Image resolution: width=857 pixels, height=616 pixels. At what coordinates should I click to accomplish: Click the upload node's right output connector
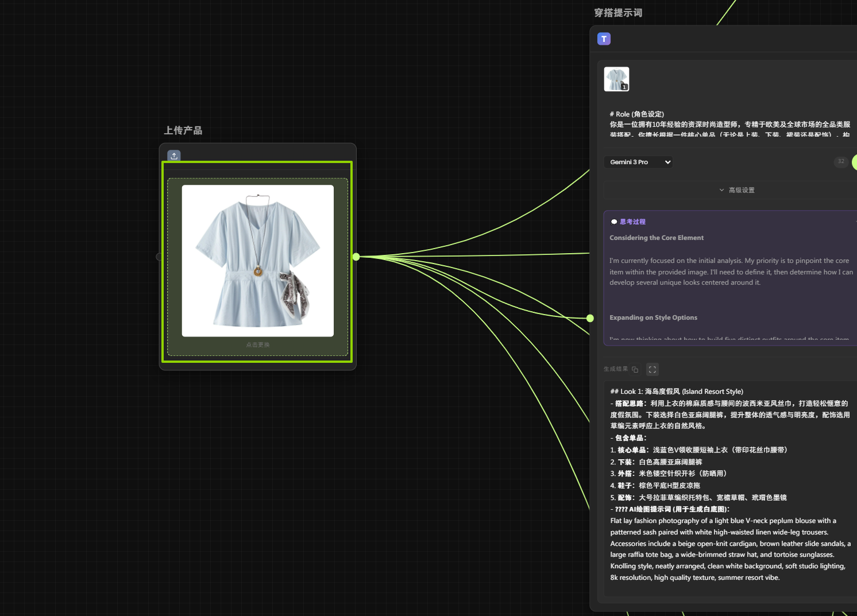(356, 257)
